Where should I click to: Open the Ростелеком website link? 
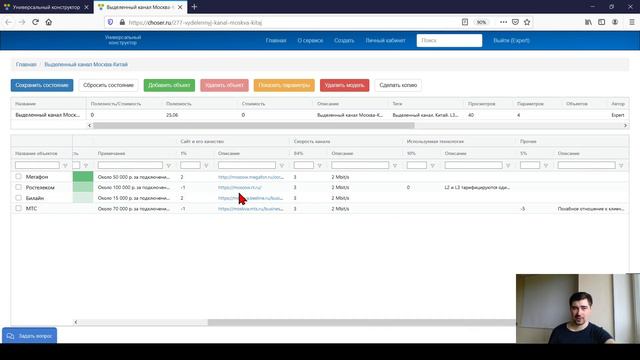(x=240, y=187)
